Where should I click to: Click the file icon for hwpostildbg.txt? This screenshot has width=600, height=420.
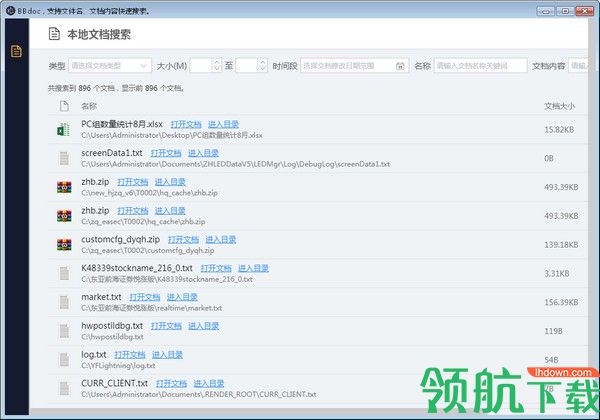pyautogui.click(x=64, y=331)
